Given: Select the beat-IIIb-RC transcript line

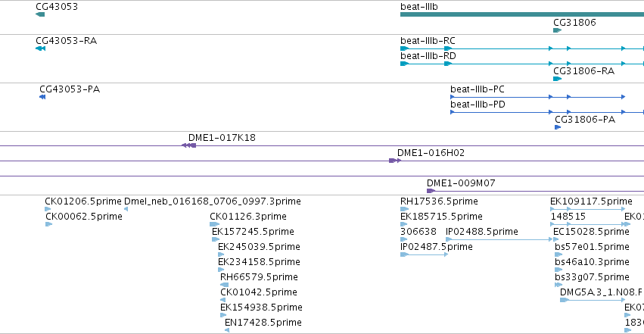Looking at the screenshot, I should pos(522,48).
